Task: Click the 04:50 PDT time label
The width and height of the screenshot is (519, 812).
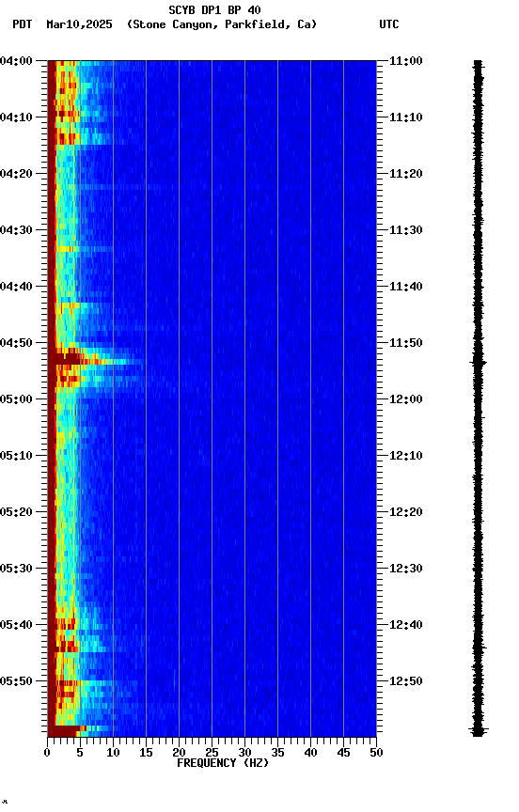Action: (x=16, y=343)
